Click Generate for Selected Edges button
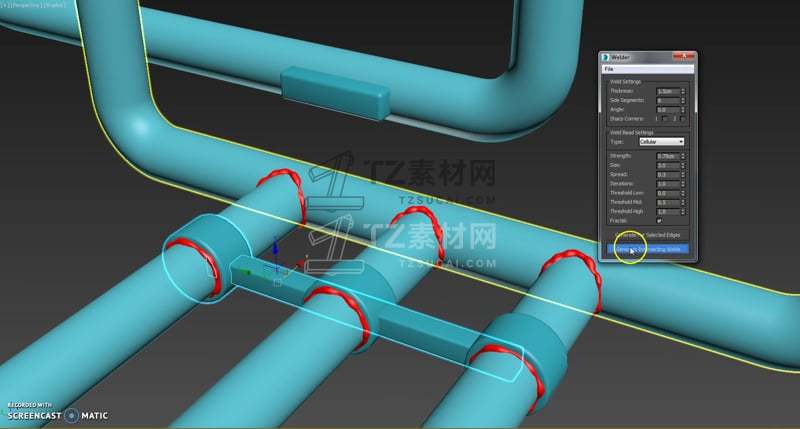800x429 pixels. [x=647, y=235]
